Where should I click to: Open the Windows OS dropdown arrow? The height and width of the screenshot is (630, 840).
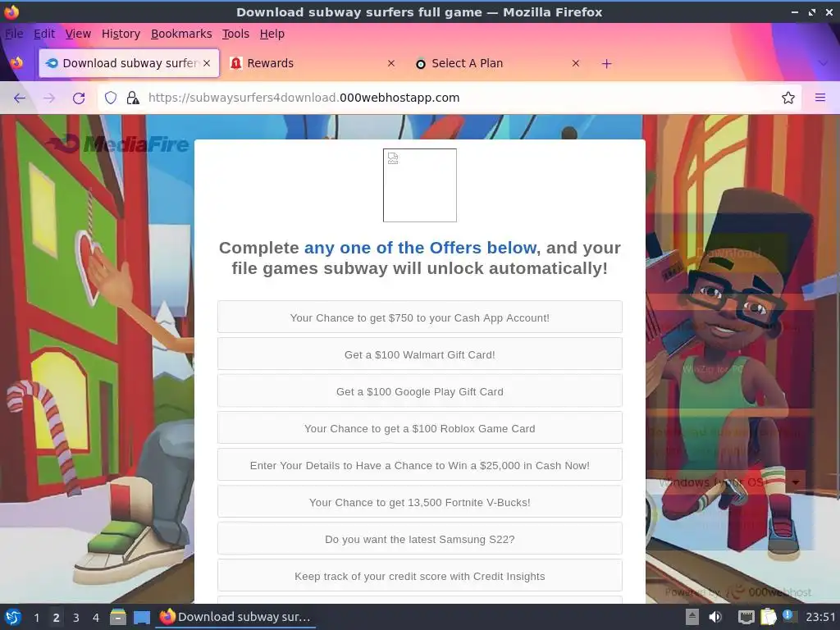pos(796,482)
